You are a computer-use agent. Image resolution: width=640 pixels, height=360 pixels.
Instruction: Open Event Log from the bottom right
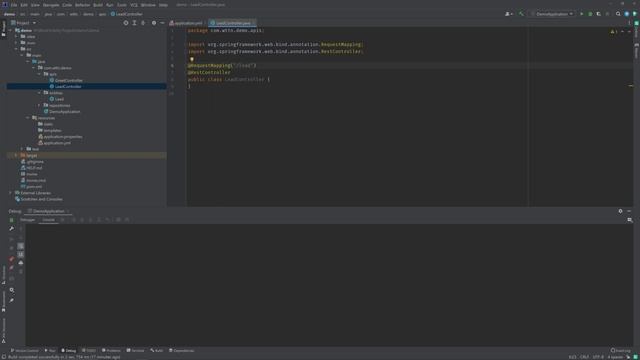pyautogui.click(x=620, y=350)
